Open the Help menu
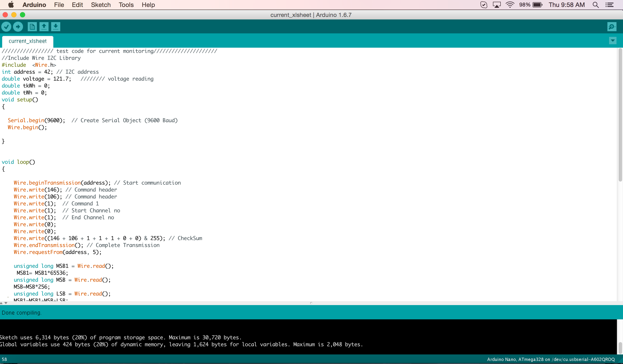Image resolution: width=623 pixels, height=364 pixels. 148,5
